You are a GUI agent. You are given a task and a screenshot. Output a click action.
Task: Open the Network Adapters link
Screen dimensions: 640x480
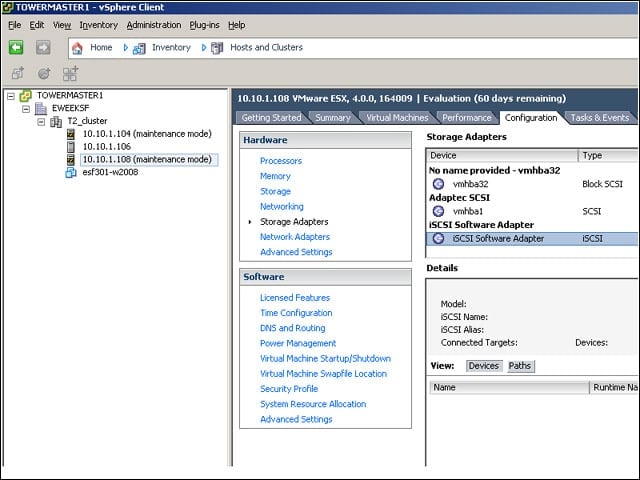(x=295, y=237)
